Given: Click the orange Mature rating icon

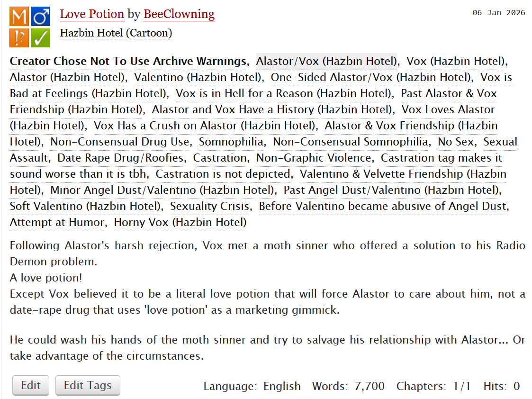Looking at the screenshot, I should [19, 17].
